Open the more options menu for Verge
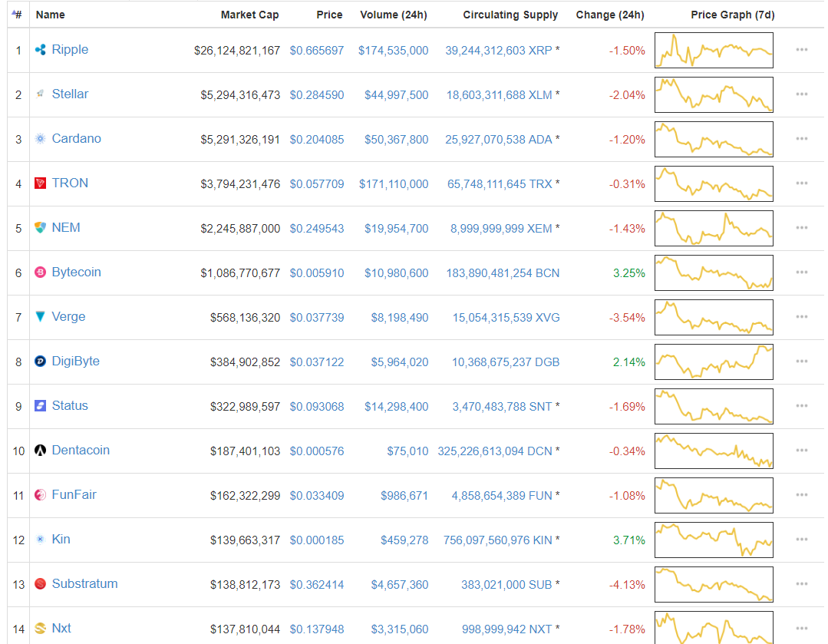The width and height of the screenshot is (828, 644). click(802, 316)
